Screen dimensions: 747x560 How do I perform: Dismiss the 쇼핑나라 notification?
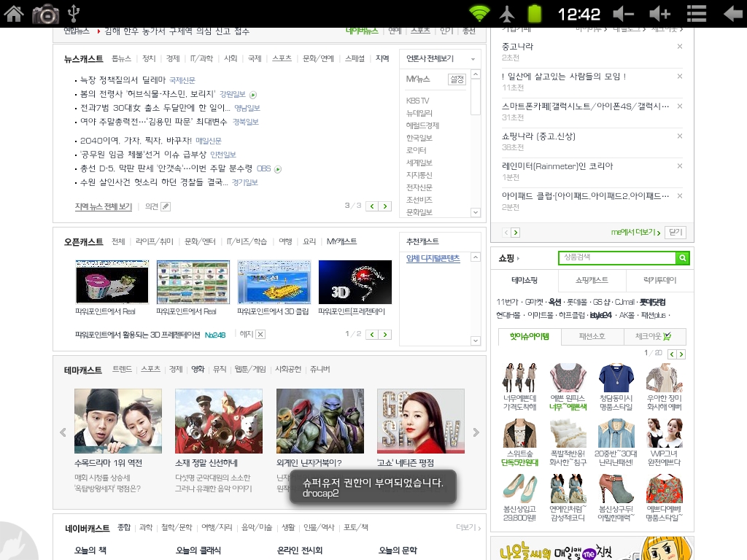[x=680, y=136]
